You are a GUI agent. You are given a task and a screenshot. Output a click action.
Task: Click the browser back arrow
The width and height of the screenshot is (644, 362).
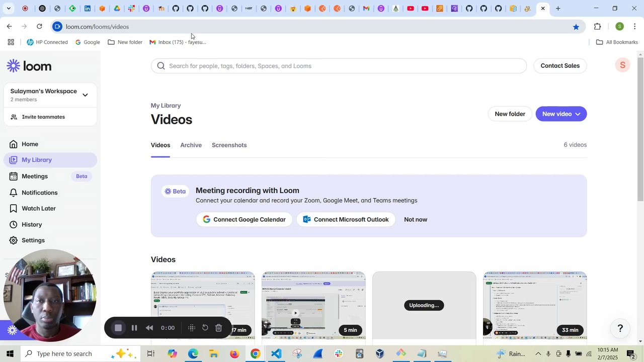(10, 27)
